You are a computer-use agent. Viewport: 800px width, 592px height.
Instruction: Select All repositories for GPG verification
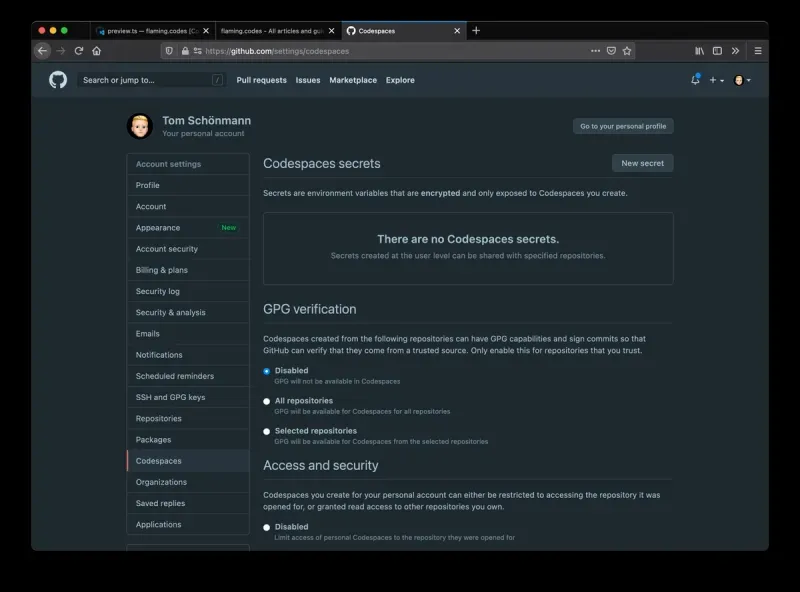(266, 401)
